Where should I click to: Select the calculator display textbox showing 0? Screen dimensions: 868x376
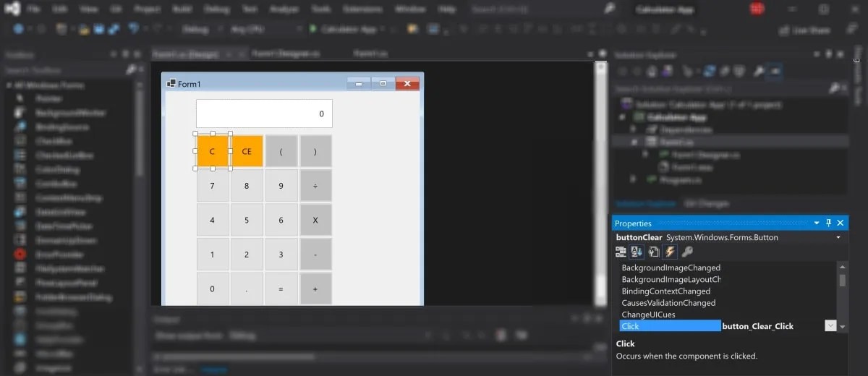coord(264,114)
